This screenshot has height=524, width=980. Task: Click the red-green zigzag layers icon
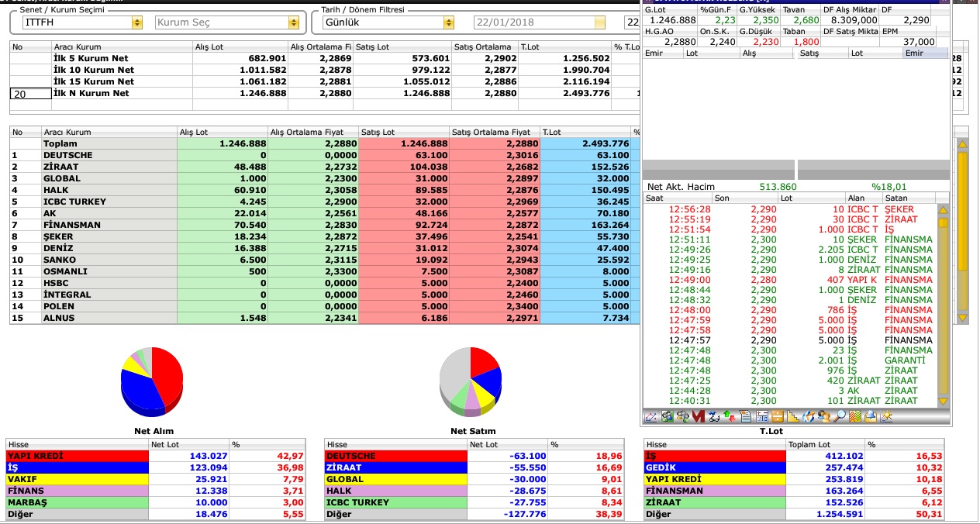point(855,417)
